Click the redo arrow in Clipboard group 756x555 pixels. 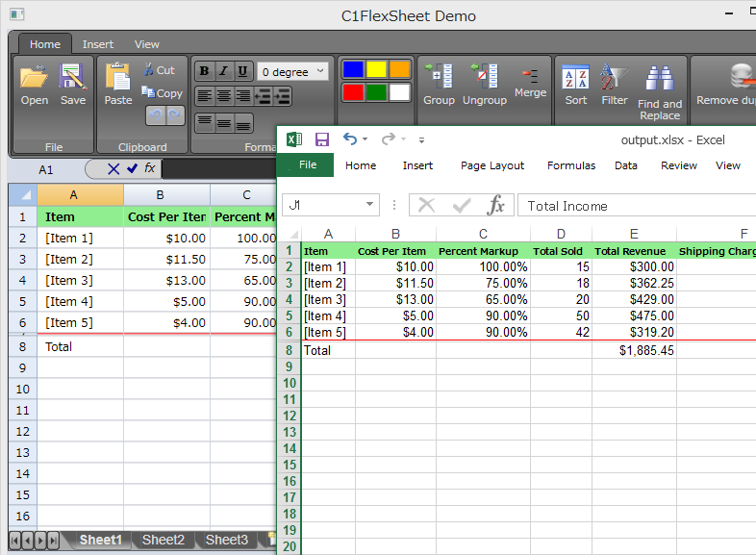(174, 115)
